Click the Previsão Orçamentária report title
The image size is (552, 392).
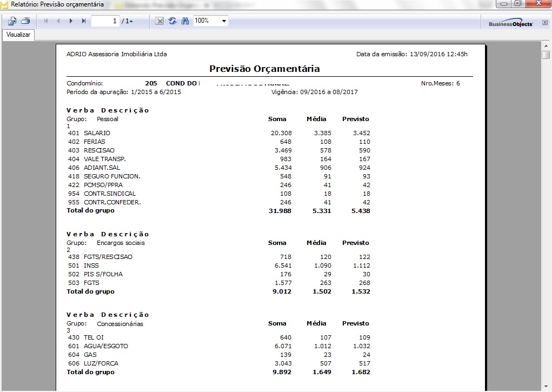point(264,69)
